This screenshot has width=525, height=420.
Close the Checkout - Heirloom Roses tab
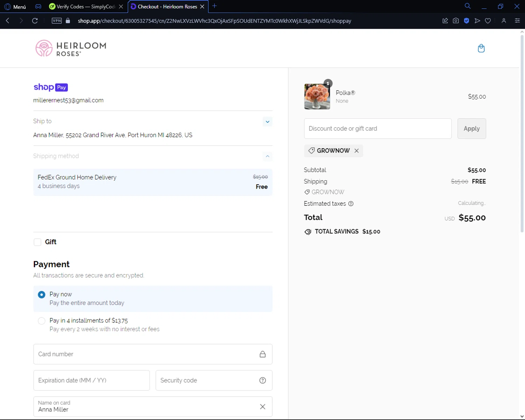click(x=202, y=7)
